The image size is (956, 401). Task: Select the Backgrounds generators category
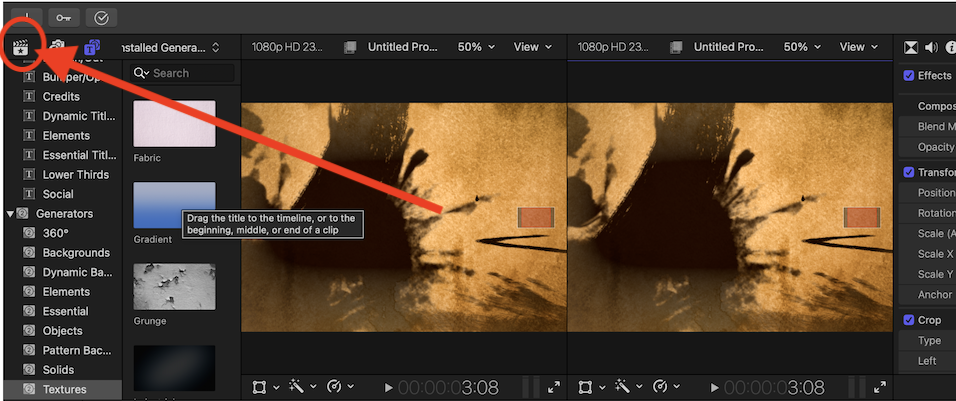[63, 252]
